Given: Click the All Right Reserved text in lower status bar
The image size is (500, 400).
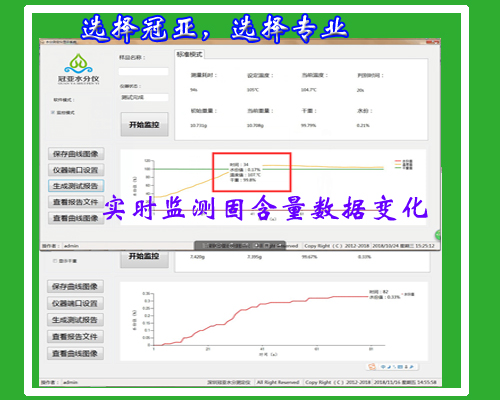Looking at the screenshot, I should click(x=278, y=382).
